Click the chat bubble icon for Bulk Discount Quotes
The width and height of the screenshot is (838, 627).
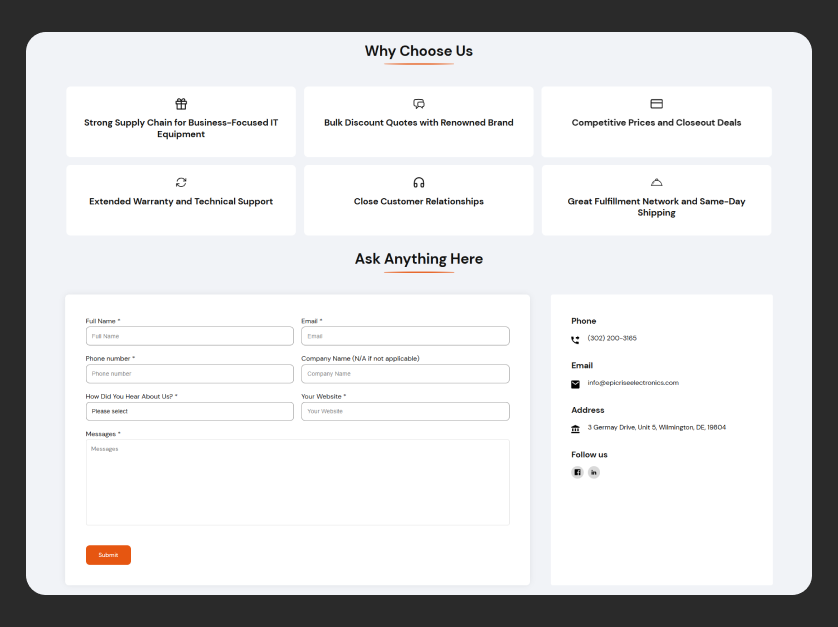(x=419, y=104)
